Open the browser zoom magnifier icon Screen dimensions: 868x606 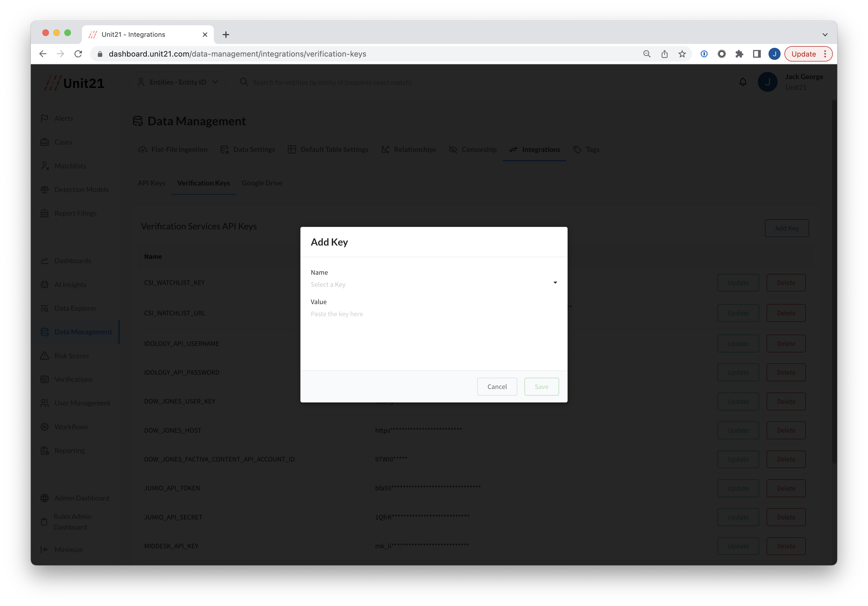(x=647, y=54)
